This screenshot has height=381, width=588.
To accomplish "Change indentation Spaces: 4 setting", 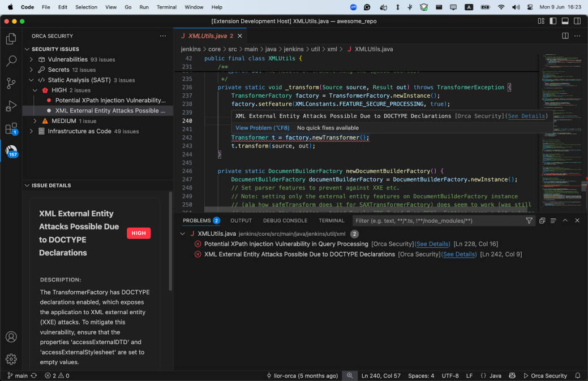I will pyautogui.click(x=420, y=375).
